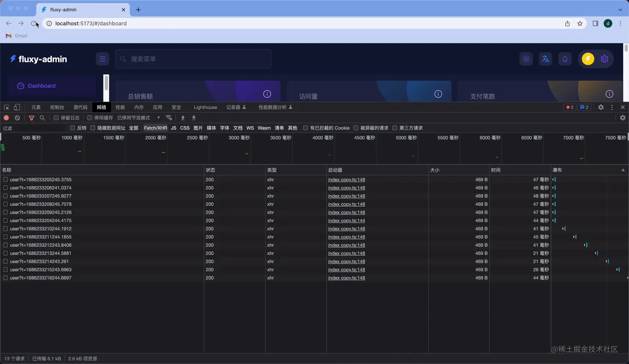Select the JS type filter
The width and height of the screenshot is (629, 364).
pos(173,128)
